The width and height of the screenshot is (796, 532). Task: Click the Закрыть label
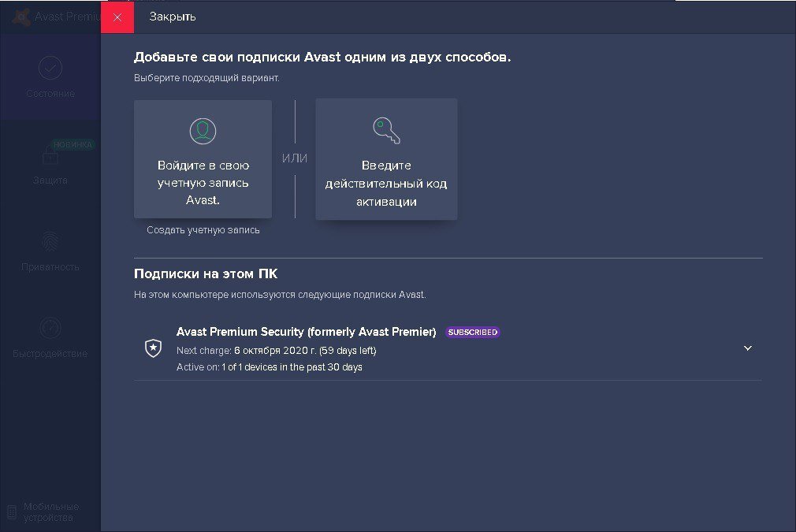click(x=172, y=17)
